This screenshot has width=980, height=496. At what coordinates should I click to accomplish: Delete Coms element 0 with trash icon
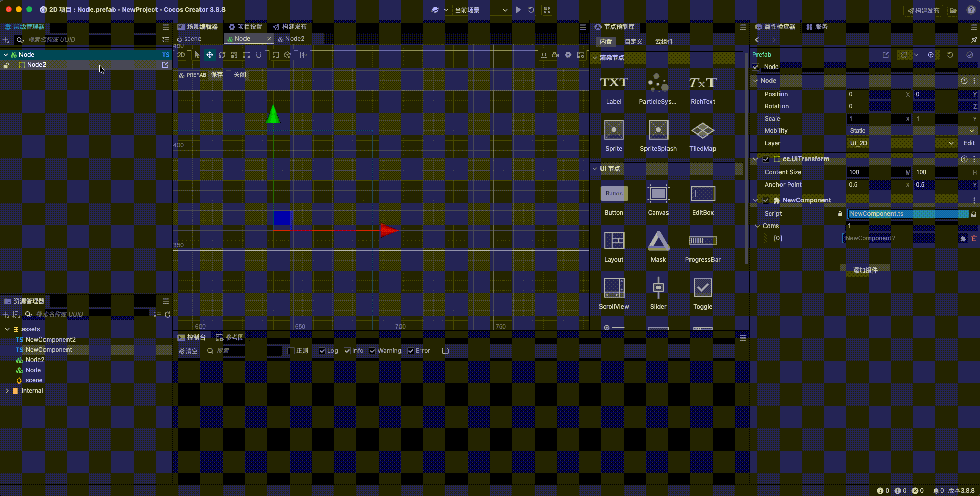tap(974, 238)
